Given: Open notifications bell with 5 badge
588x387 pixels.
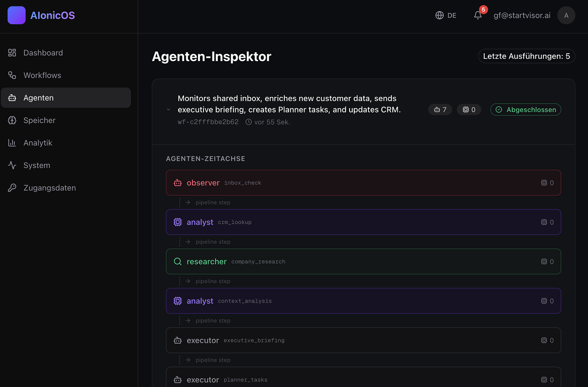Looking at the screenshot, I should pos(478,15).
